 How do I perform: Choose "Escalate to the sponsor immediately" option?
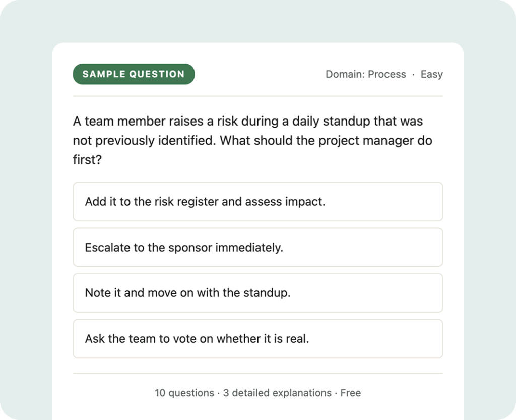pos(257,247)
